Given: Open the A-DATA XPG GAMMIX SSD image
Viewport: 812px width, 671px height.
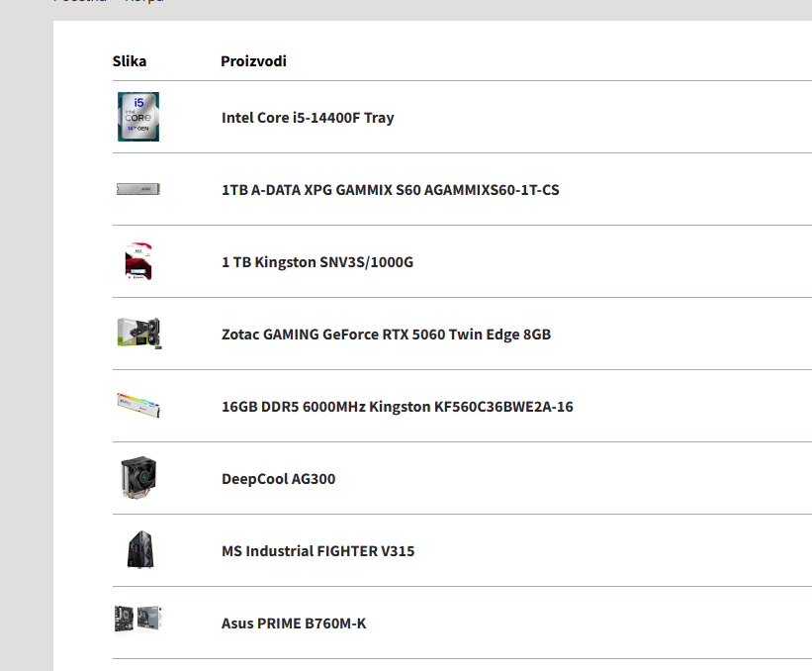Looking at the screenshot, I should pos(138,189).
